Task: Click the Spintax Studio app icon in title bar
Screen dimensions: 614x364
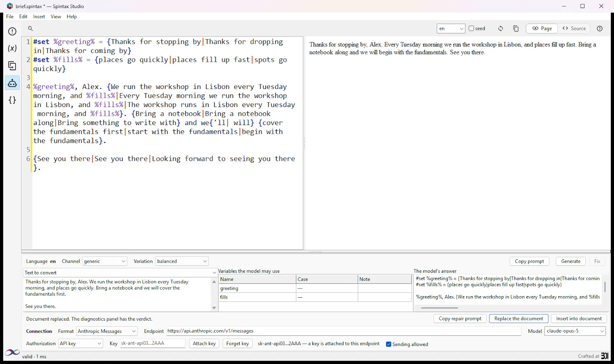Action: point(10,6)
